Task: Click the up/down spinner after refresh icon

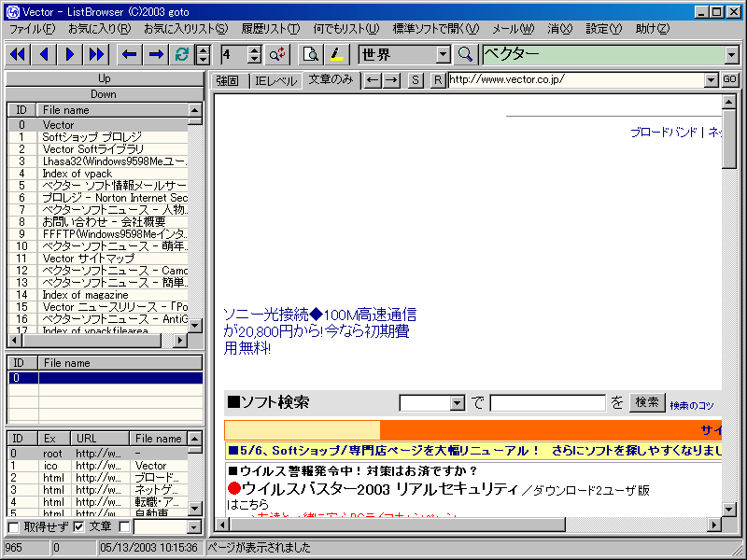Action: tap(204, 55)
